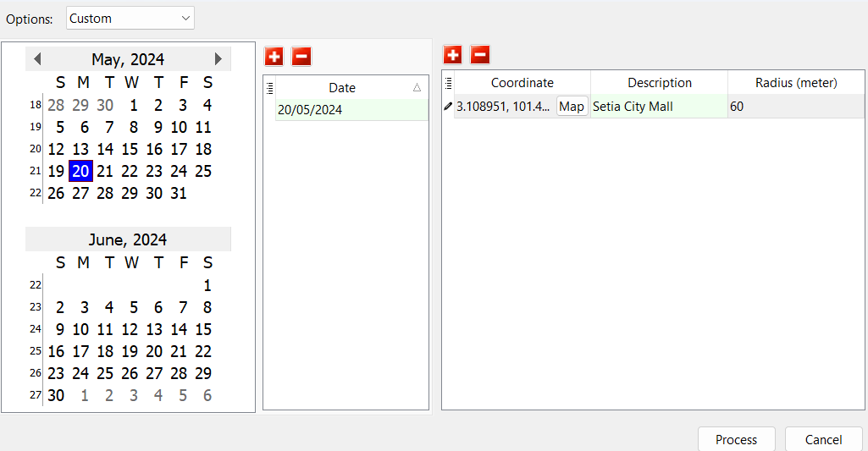Click the Coordinate column header

tap(522, 83)
